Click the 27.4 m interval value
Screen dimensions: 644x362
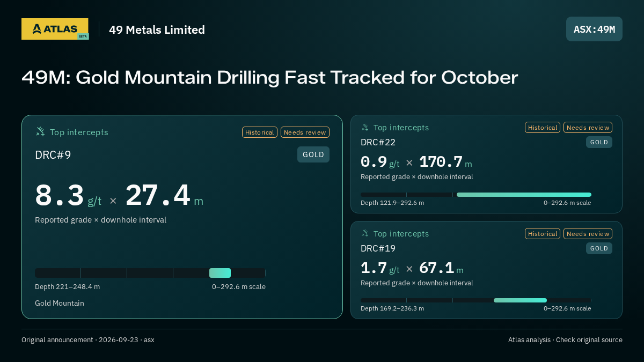164,196
